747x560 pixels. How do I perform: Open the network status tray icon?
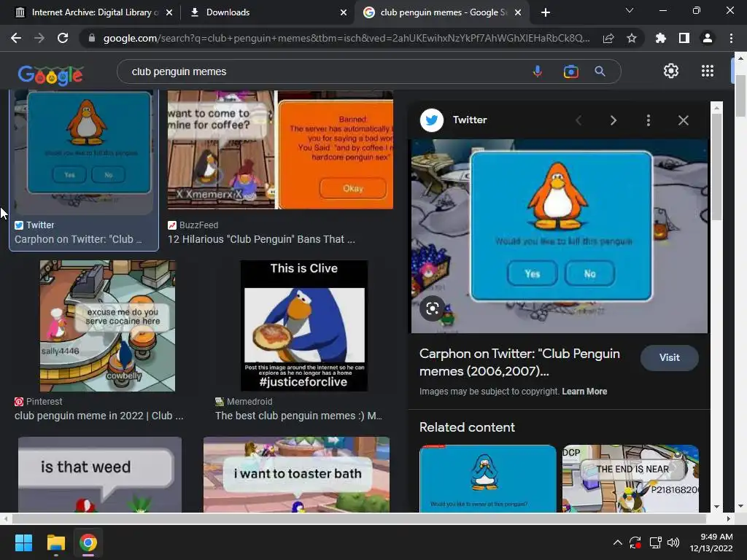pyautogui.click(x=655, y=542)
